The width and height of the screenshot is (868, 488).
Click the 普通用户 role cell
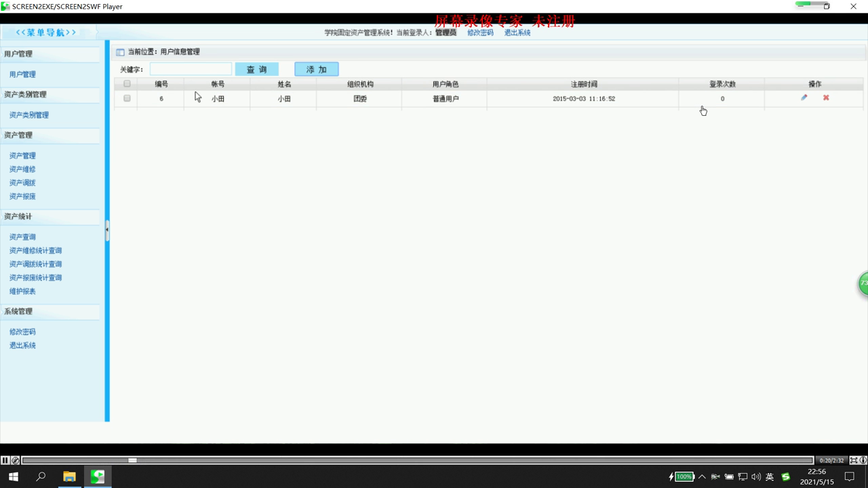point(446,99)
